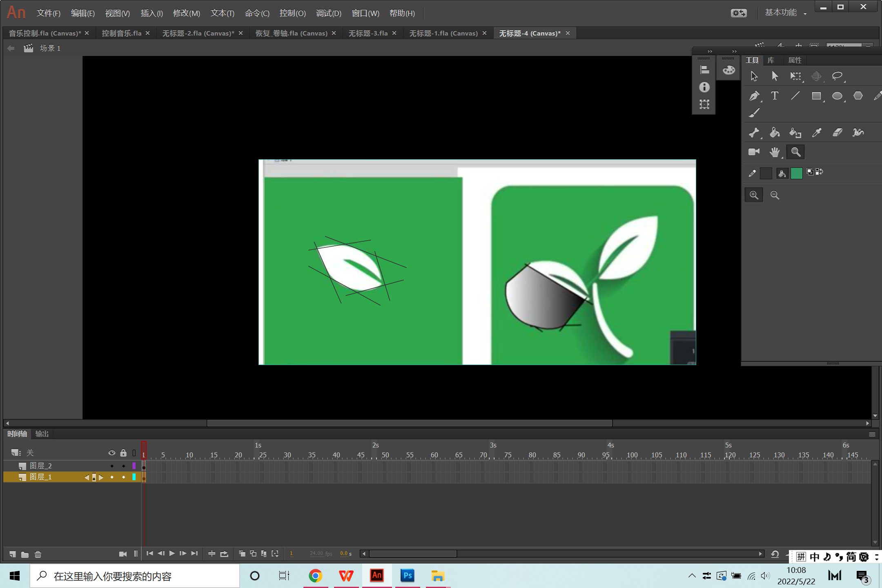This screenshot has height=588, width=882.
Task: Toggle visibility dot for 图层_2
Action: pyautogui.click(x=111, y=466)
